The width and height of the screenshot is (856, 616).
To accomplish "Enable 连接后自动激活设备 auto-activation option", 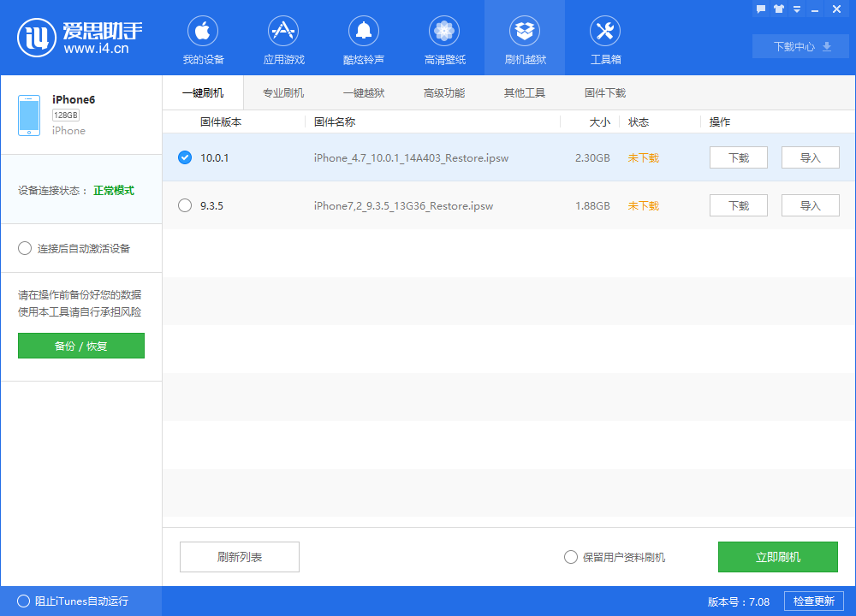I will (x=25, y=248).
